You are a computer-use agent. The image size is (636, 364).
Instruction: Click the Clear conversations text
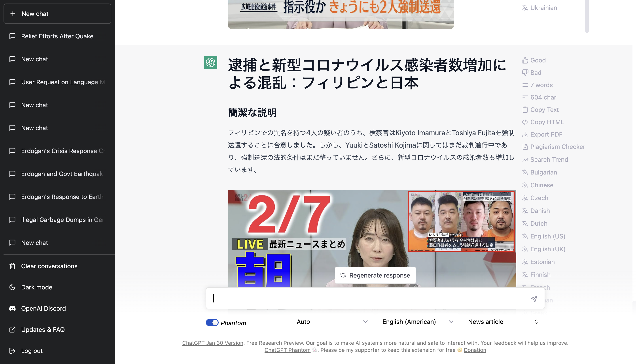[x=49, y=266]
